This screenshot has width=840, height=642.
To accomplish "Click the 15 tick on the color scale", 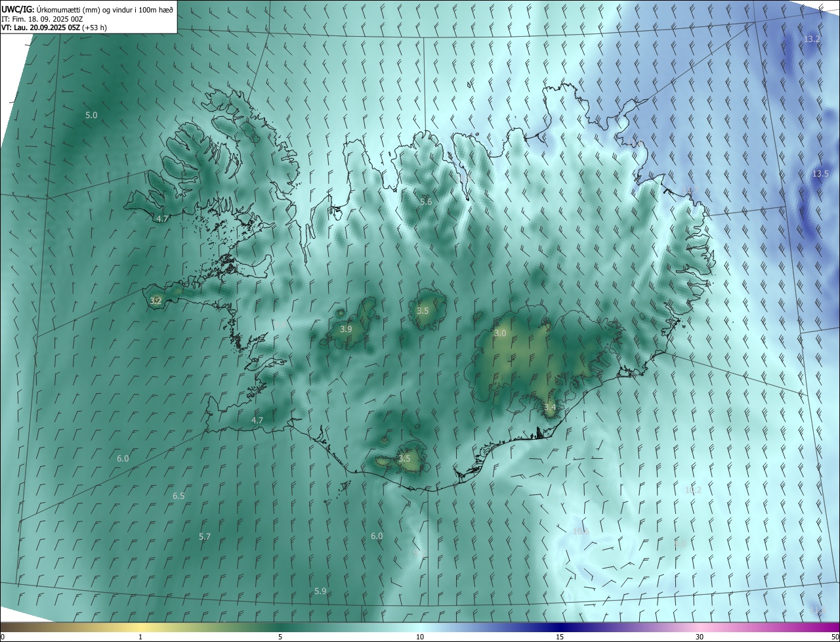I will (x=560, y=637).
